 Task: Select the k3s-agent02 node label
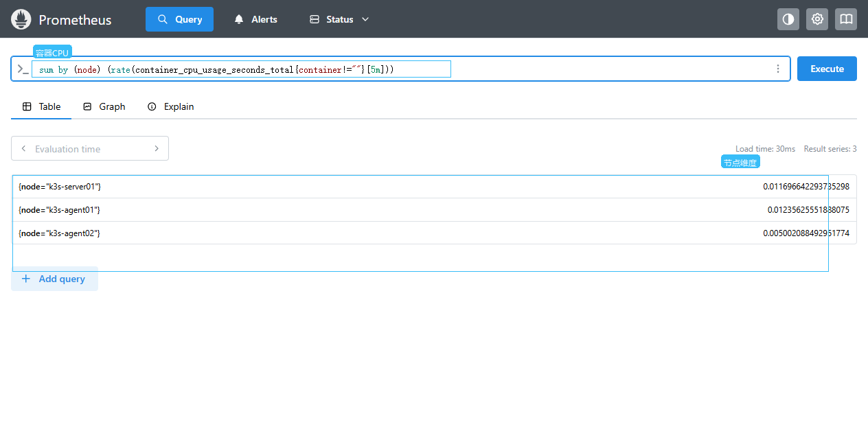59,233
